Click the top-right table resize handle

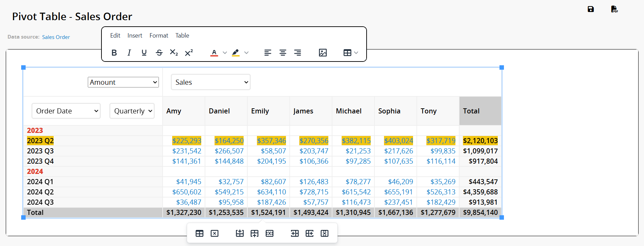502,68
